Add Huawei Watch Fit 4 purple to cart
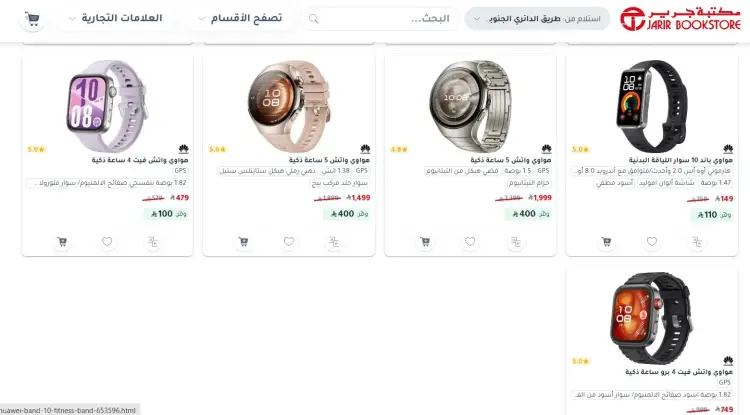Image resolution: width=750 pixels, height=415 pixels. point(62,242)
